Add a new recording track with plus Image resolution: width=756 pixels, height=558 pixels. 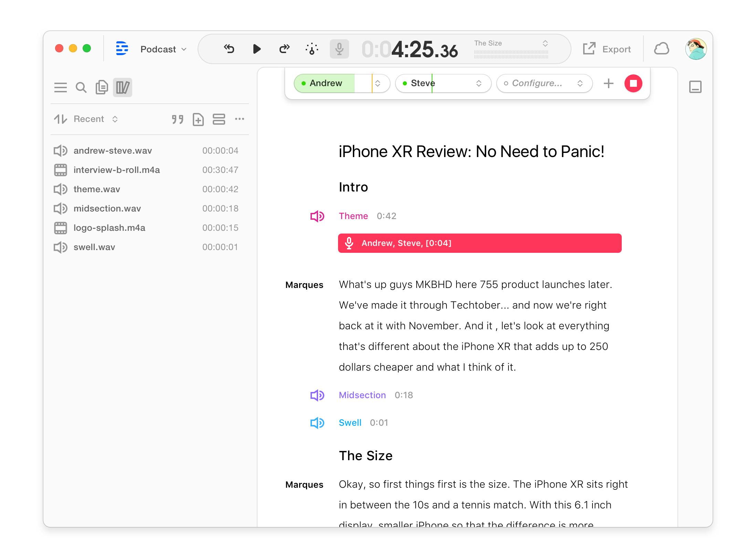tap(609, 83)
